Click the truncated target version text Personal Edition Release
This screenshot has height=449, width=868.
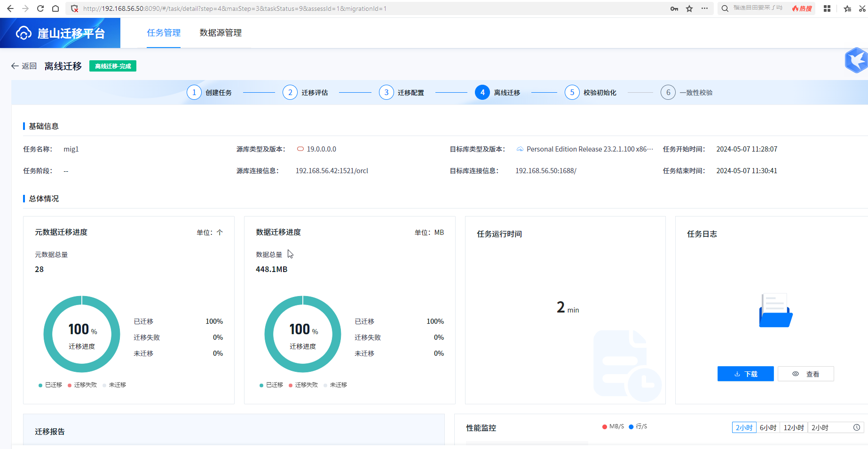[x=590, y=149]
